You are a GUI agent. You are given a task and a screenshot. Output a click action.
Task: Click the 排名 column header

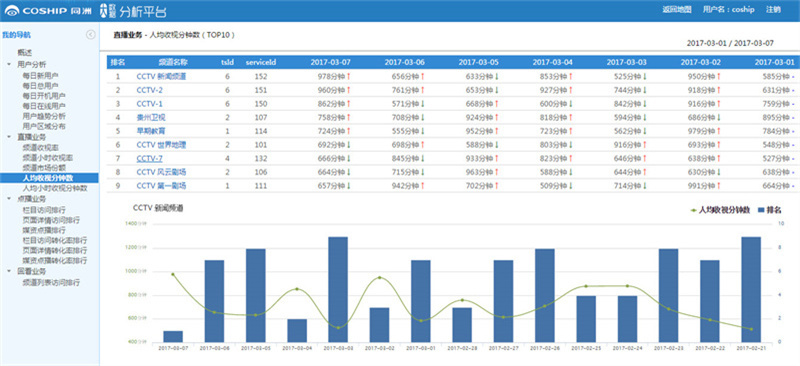(118, 62)
